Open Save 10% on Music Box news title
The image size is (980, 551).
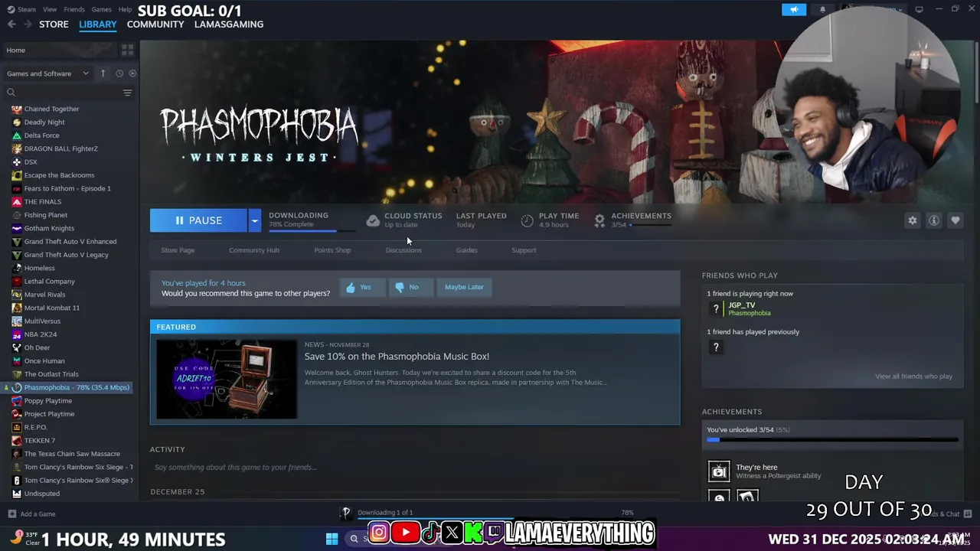397,357
